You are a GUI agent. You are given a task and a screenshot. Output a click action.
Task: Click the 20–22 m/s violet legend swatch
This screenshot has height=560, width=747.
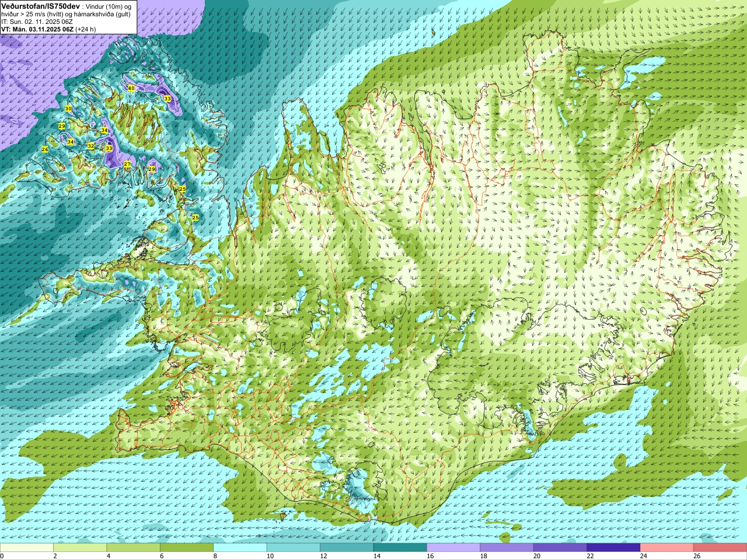tap(560, 548)
